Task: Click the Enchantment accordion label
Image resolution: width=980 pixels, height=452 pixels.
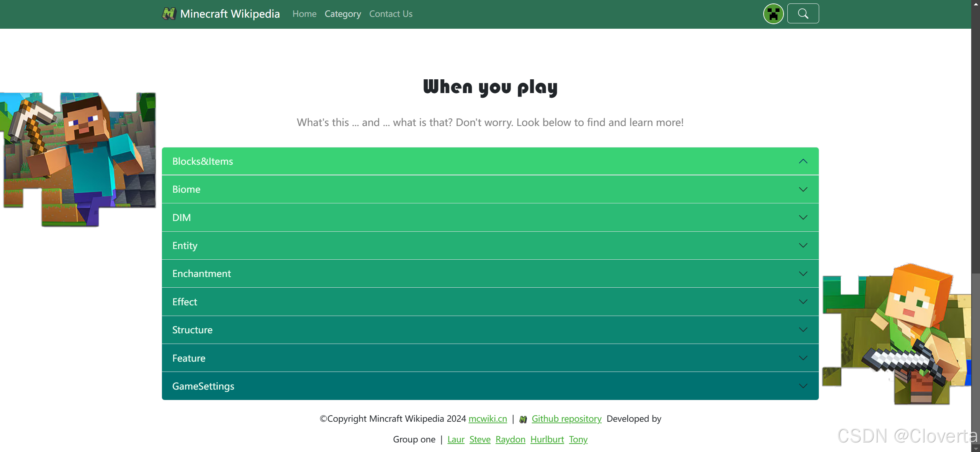Action: 201,273
